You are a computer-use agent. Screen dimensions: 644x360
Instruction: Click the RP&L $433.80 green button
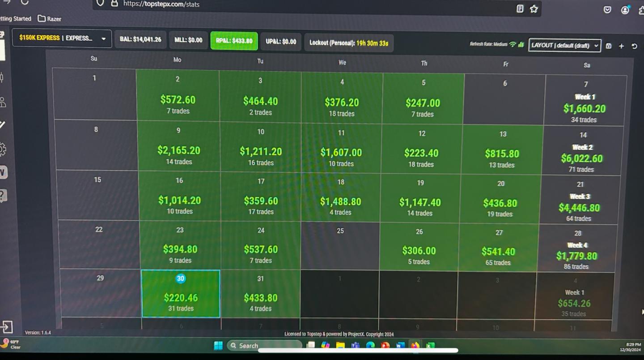point(234,41)
